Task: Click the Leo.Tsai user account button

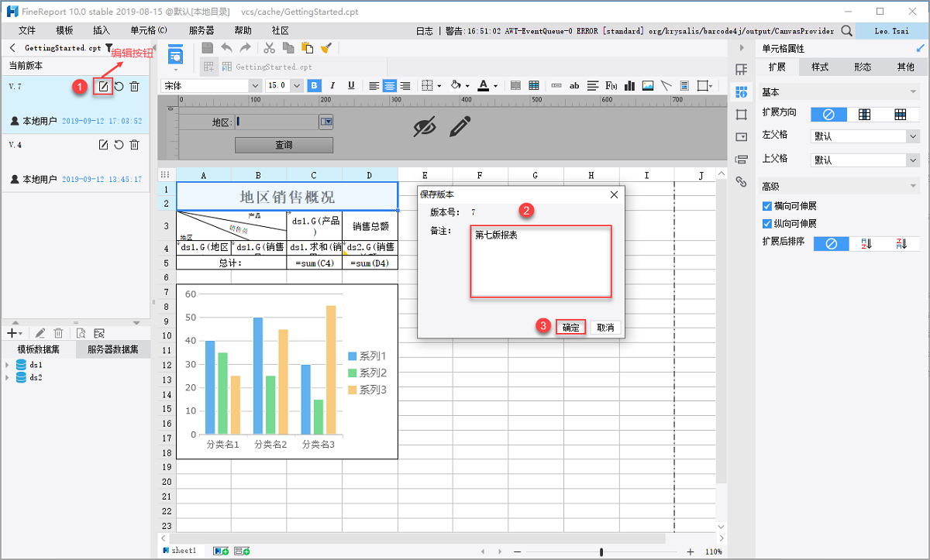Action: point(892,31)
